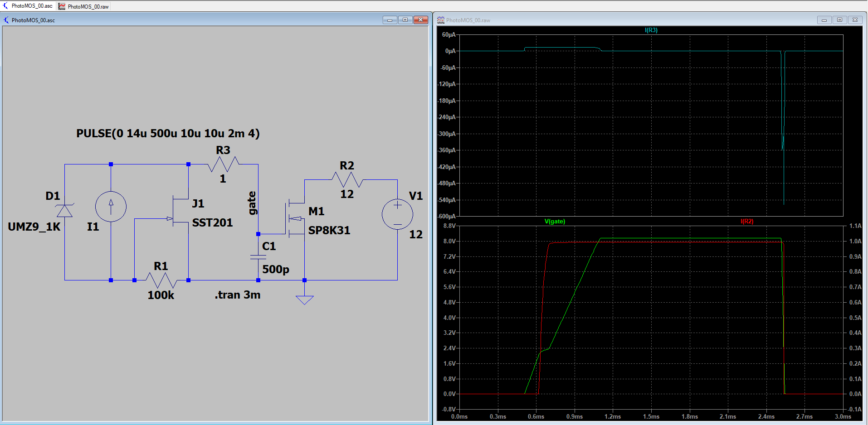Click the 100k value of R1

[x=161, y=295]
